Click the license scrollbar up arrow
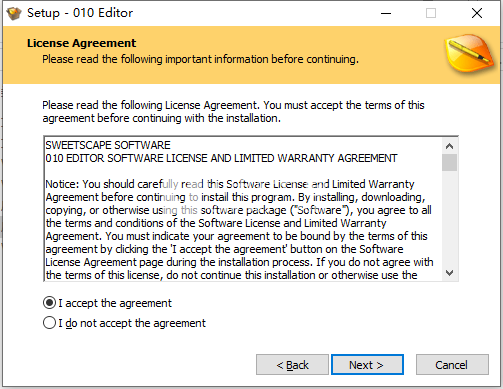 click(449, 146)
